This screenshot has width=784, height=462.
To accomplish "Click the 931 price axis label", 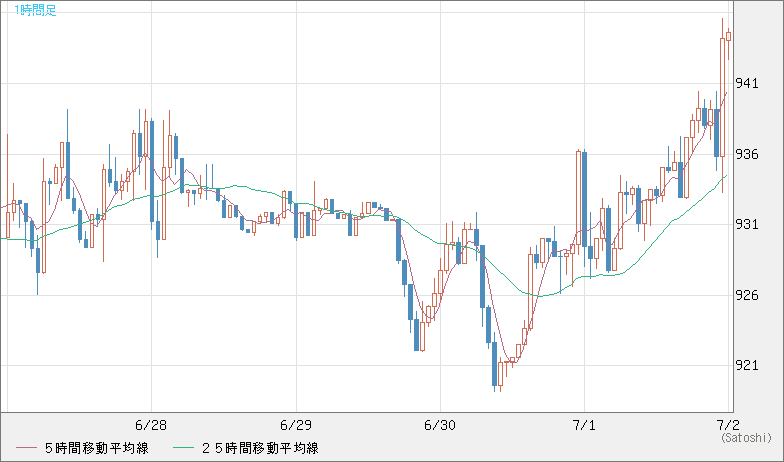I will click(x=747, y=224).
